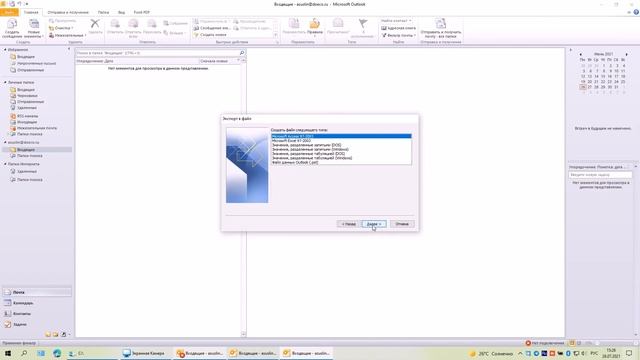640x360 pixels.
Task: Collapse the Личные папки group
Action: 5,82
